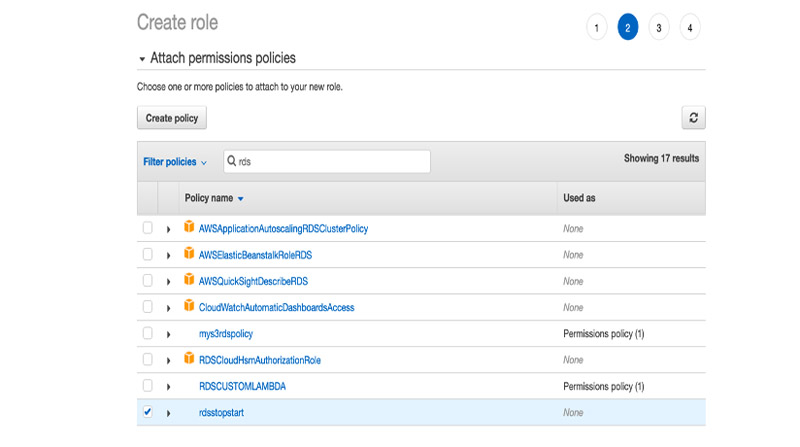This screenshot has height=447, width=800.
Task: Open the Filter policies dropdown
Action: pos(175,162)
